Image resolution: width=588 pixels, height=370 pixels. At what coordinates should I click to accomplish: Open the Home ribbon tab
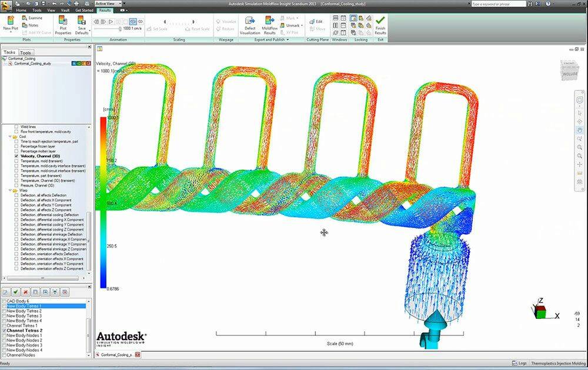[21, 10]
